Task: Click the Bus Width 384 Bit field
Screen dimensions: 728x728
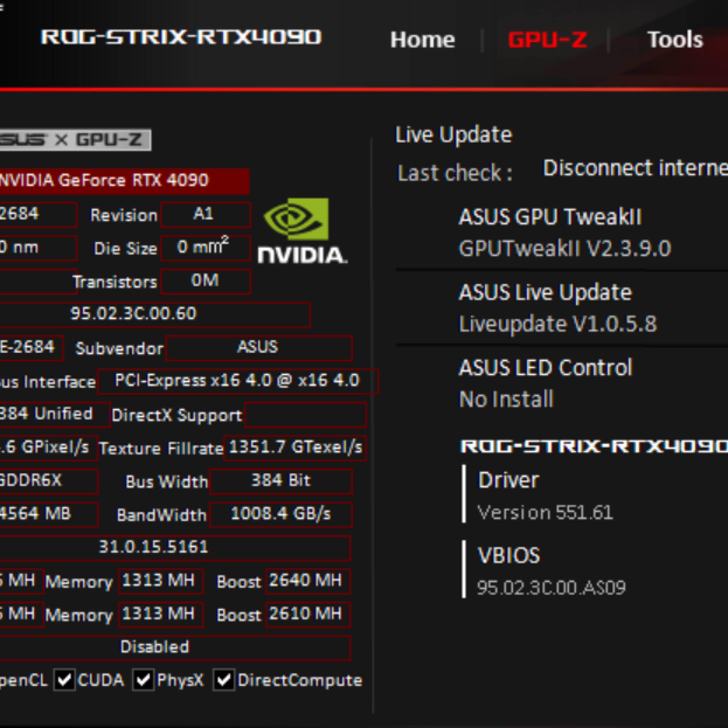Action: pyautogui.click(x=281, y=481)
